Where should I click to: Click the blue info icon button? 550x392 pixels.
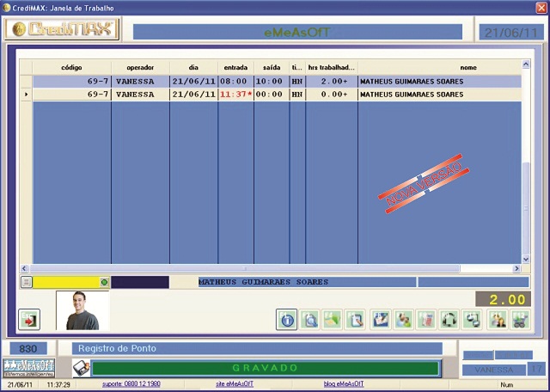[x=287, y=320]
